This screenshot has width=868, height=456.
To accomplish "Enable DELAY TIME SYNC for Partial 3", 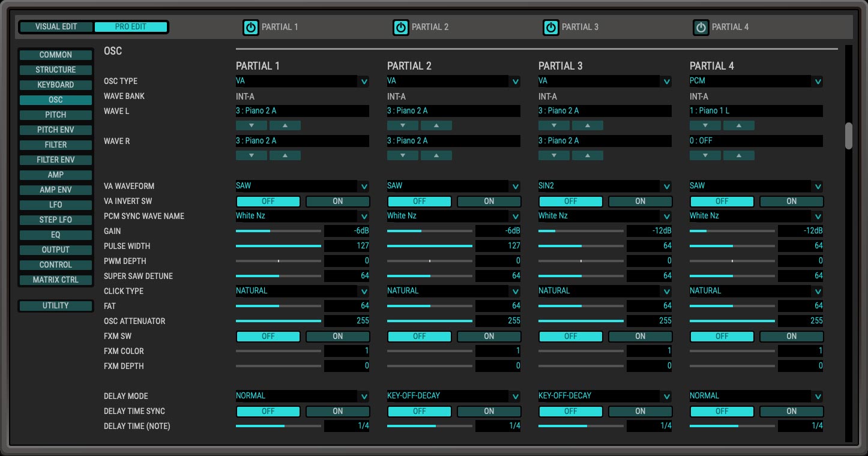I will (640, 411).
